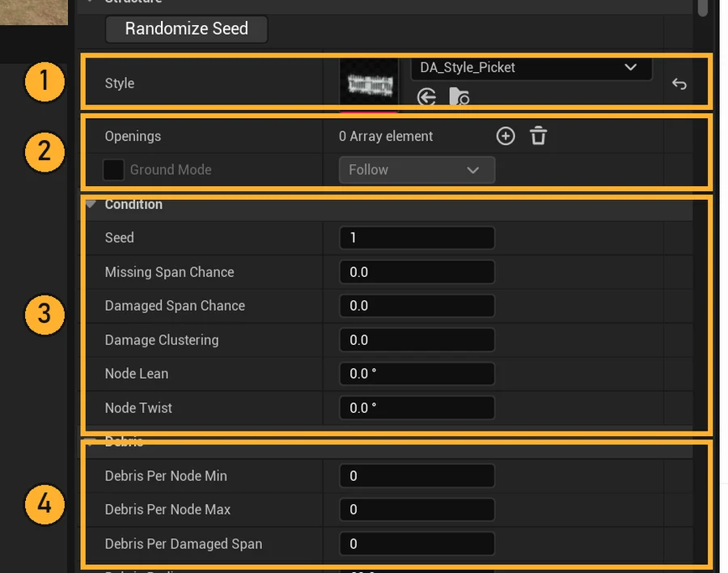
Task: Collapse the Condition section
Action: [x=91, y=204]
